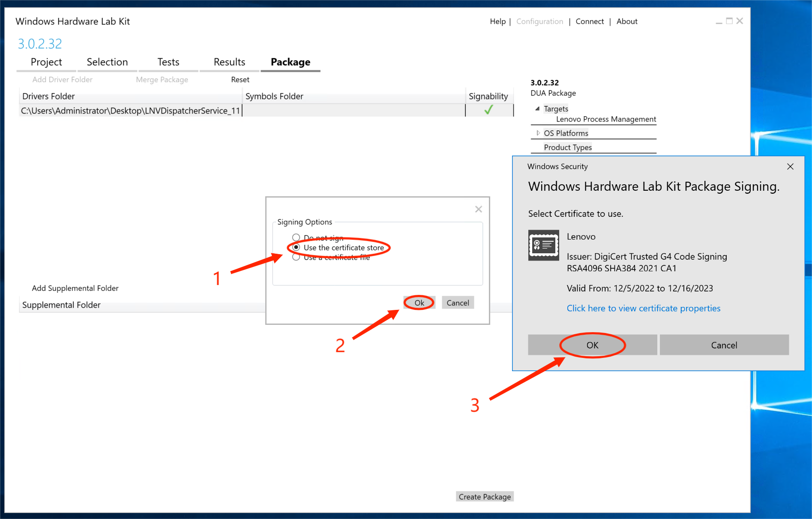The image size is (812, 519).
Task: Click the Drivers Folder path field
Action: point(130,111)
